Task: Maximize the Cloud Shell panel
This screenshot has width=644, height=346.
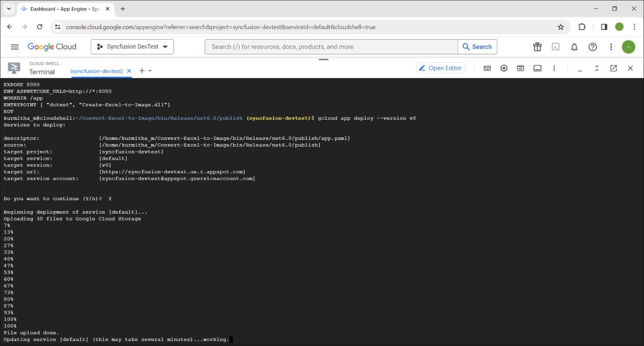Action: pos(597,68)
